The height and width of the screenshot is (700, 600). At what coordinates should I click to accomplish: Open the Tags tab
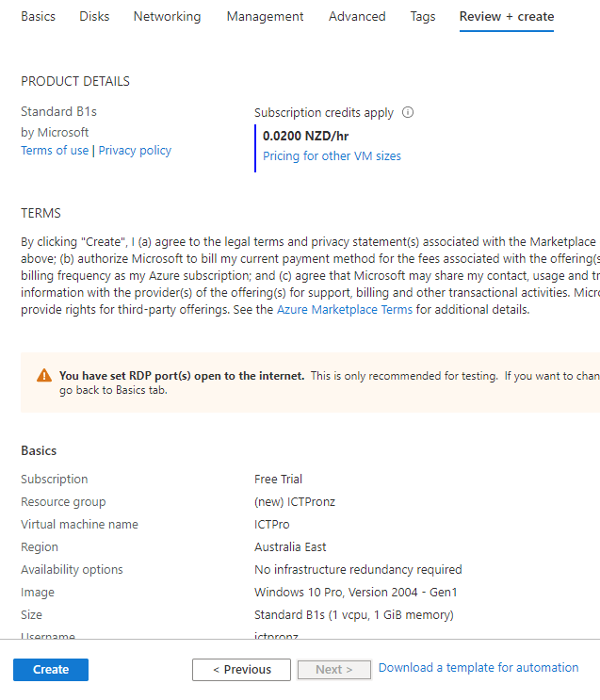pyautogui.click(x=423, y=17)
